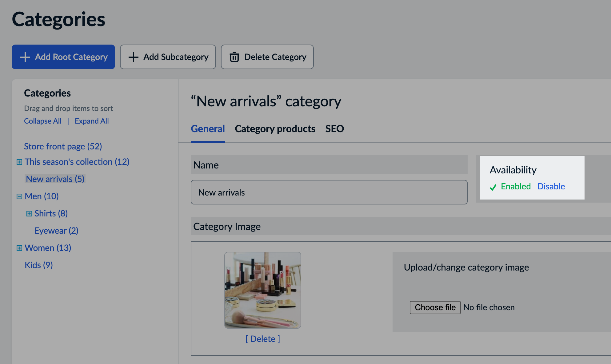611x364 pixels.
Task: Click the trash icon on Delete Category
Action: tap(234, 57)
